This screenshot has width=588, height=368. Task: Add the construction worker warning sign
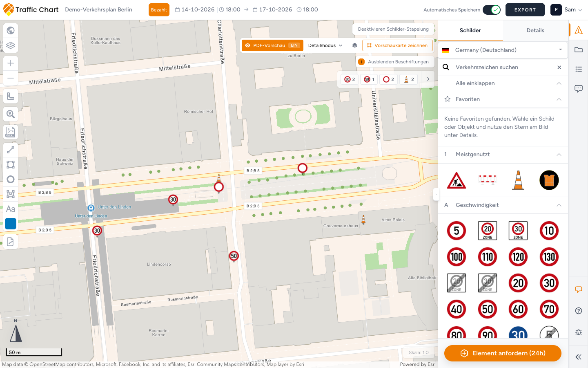(x=457, y=180)
